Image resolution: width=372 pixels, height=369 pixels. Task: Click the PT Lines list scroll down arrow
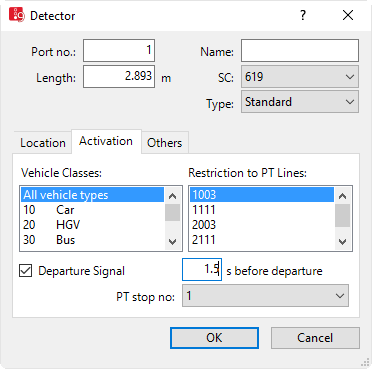coord(342,241)
